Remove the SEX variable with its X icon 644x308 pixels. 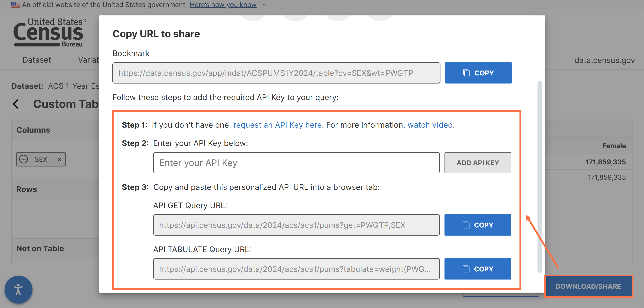(60, 159)
